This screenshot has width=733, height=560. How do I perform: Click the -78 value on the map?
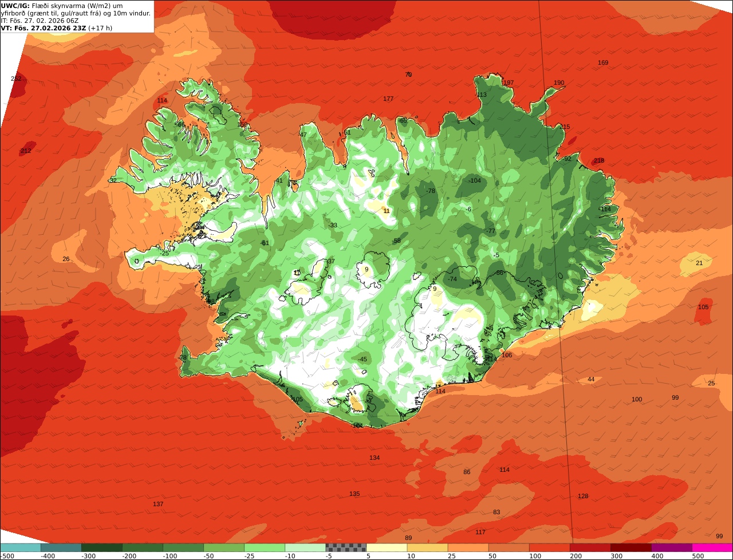pyautogui.click(x=430, y=191)
